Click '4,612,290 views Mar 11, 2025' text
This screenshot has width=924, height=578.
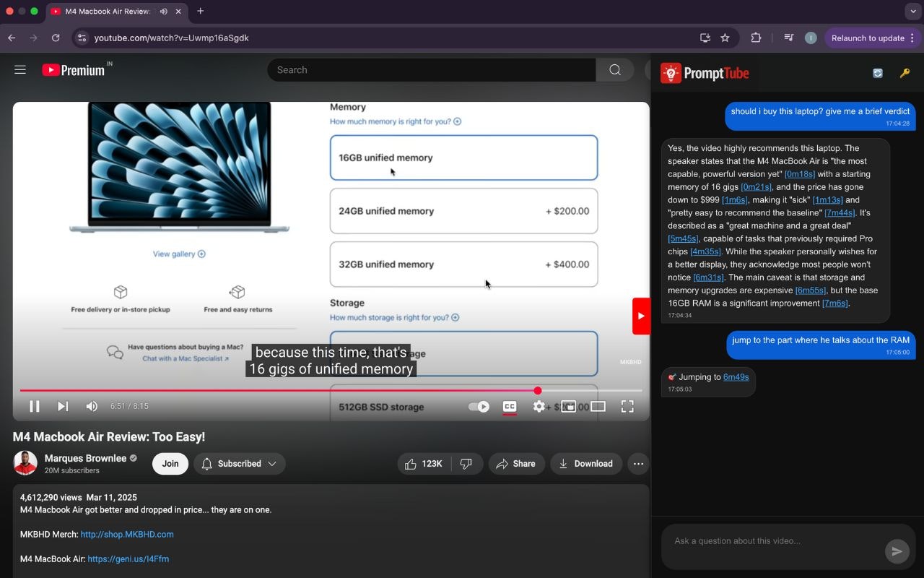tap(79, 498)
